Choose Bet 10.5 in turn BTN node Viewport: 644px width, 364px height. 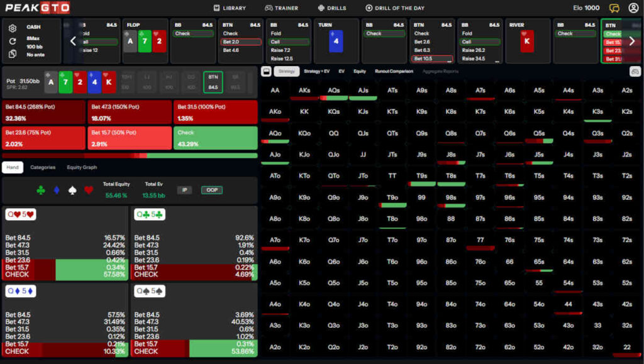click(x=432, y=58)
